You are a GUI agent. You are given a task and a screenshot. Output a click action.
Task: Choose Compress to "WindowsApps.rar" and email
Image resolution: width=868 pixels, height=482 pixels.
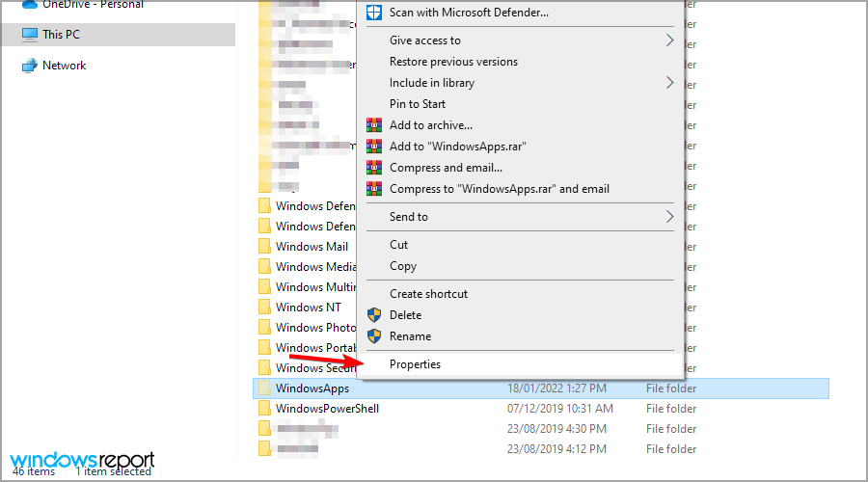(x=500, y=189)
